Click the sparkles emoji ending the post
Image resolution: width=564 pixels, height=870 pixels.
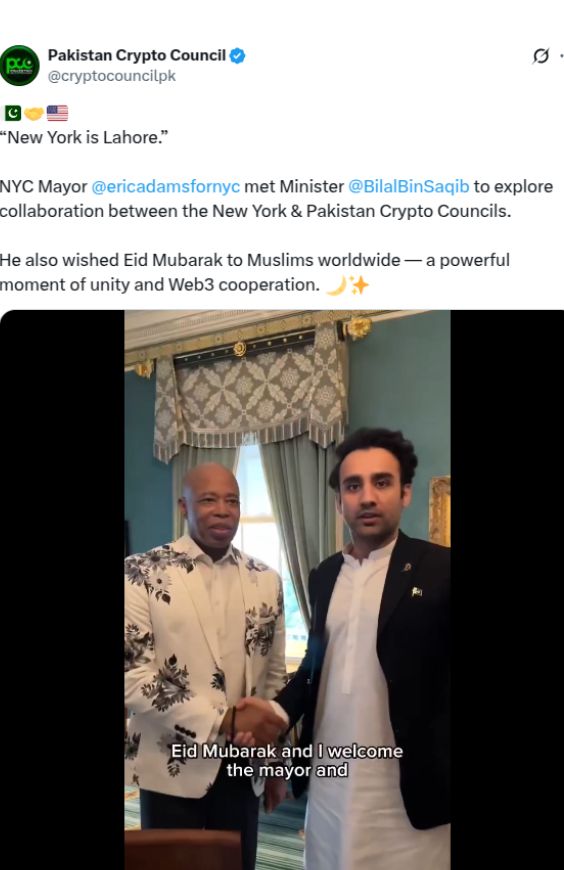359,285
